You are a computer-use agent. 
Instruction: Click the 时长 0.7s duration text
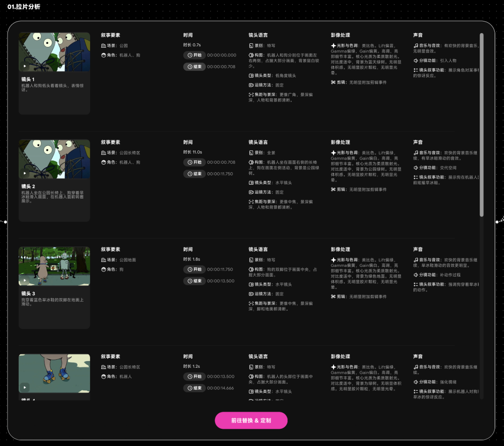(x=192, y=45)
